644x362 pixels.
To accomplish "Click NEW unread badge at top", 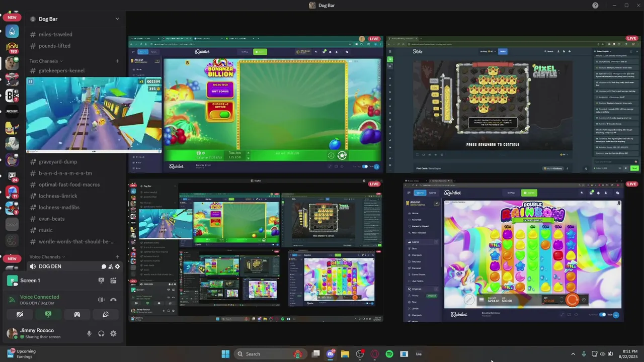I will 12,17.
